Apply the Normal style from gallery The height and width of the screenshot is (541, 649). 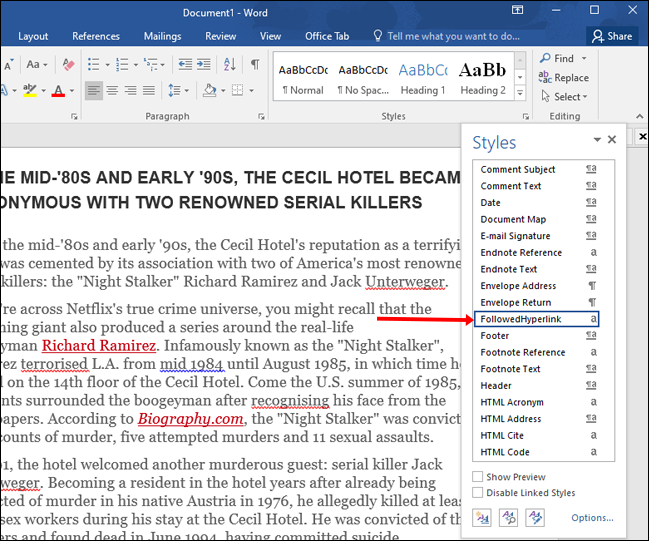tap(303, 77)
